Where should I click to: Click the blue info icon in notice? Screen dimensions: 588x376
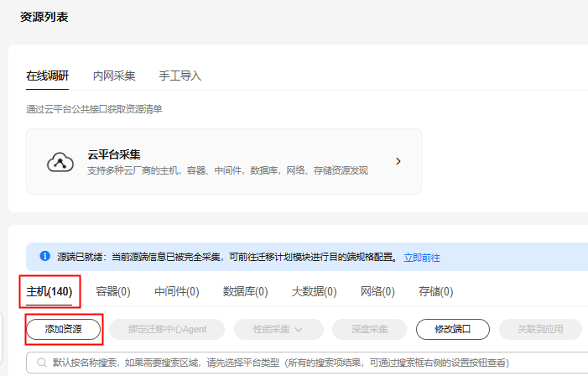[44, 256]
